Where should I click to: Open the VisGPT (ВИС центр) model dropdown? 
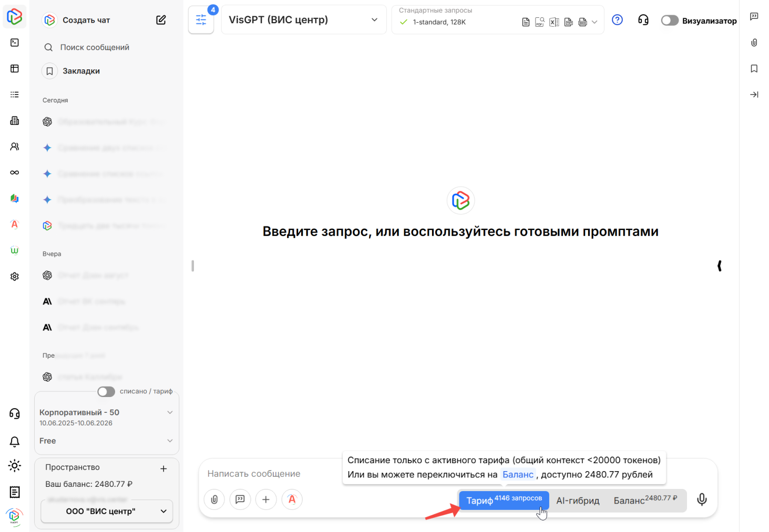303,20
